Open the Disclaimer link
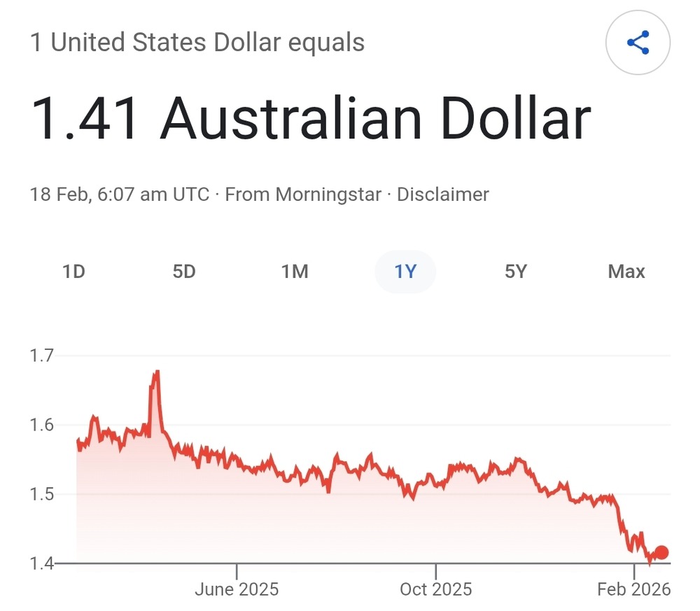Screen dimensions: 700x611 pos(442,195)
